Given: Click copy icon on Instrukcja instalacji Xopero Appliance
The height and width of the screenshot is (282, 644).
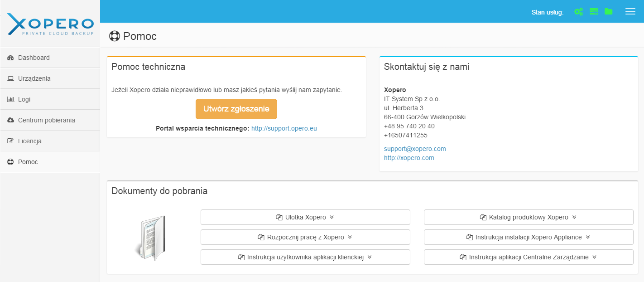Looking at the screenshot, I should coord(469,237).
